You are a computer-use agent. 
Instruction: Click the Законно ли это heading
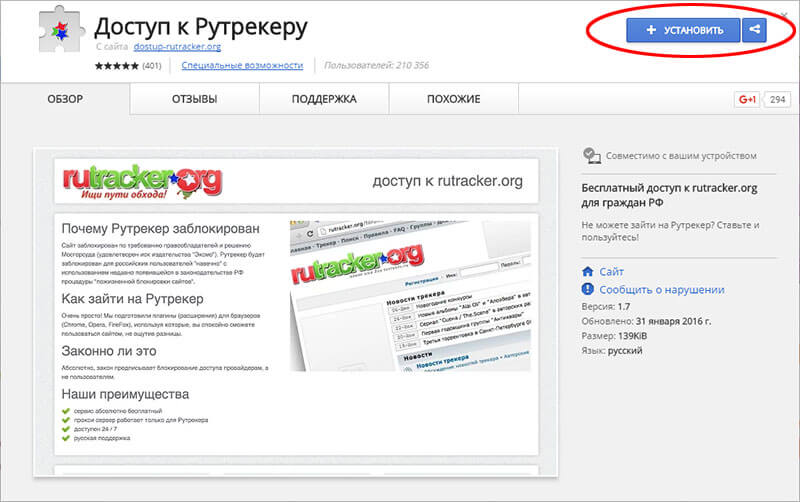[109, 351]
